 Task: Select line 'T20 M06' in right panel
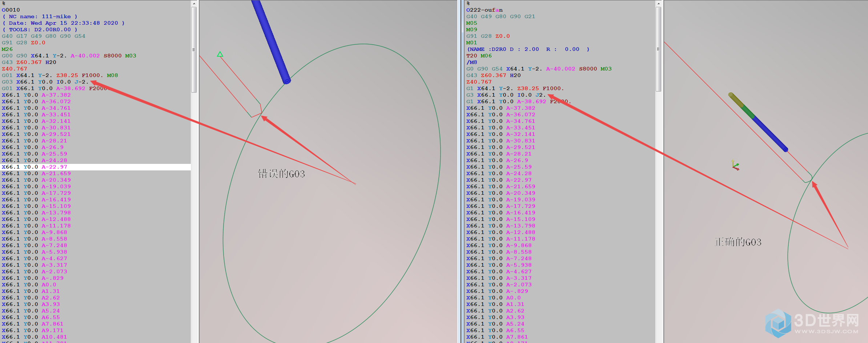pyautogui.click(x=479, y=56)
